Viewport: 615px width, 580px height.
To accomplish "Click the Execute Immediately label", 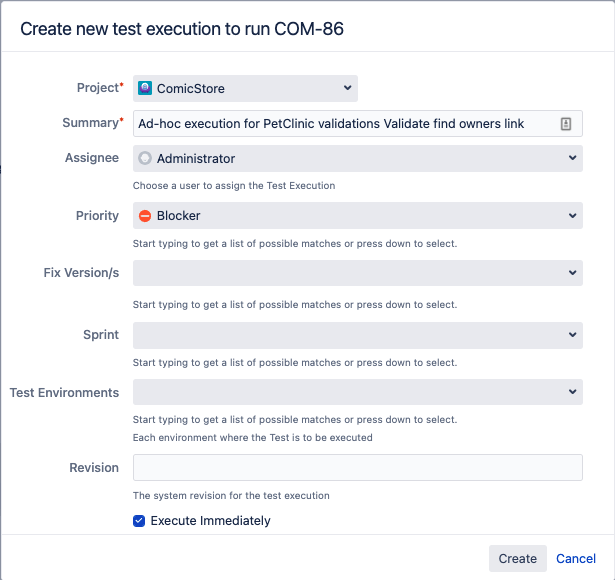I will (211, 521).
